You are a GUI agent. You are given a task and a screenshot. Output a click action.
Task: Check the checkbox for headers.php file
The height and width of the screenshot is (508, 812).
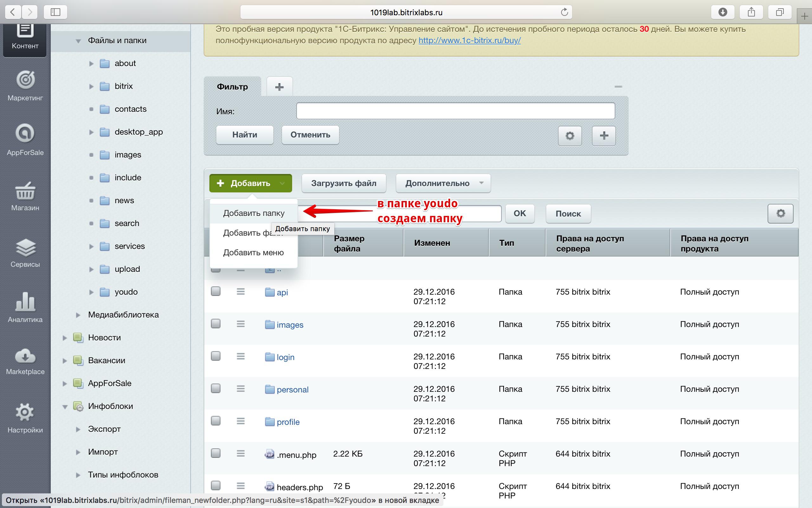[215, 485]
